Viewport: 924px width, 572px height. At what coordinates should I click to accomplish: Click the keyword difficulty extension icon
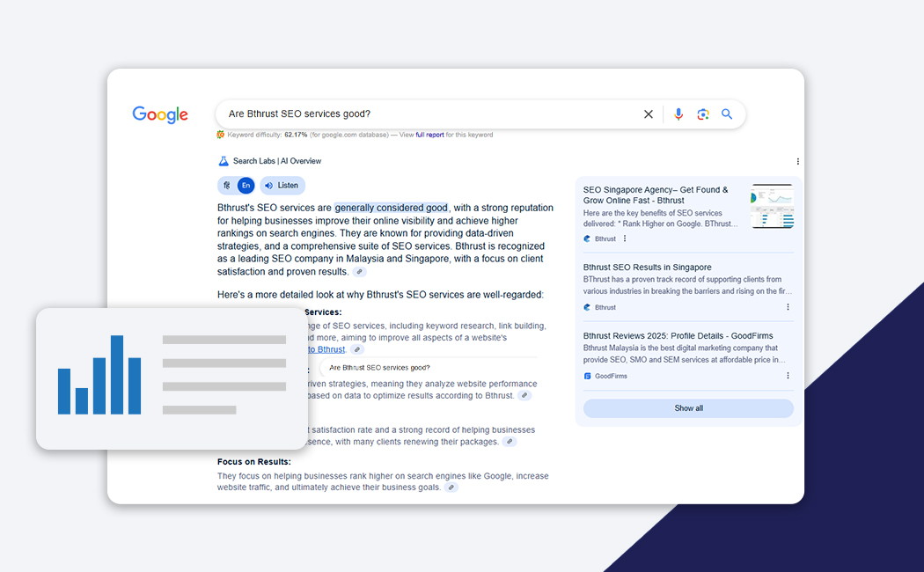pos(220,135)
